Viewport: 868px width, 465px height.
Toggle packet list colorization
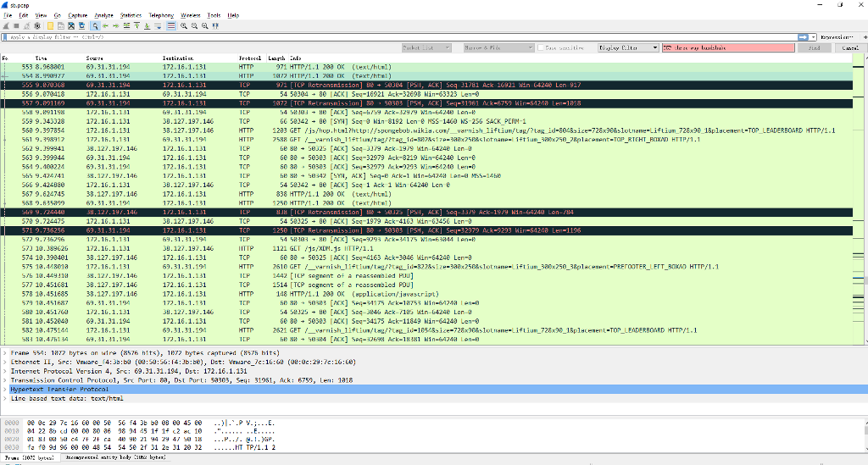171,26
